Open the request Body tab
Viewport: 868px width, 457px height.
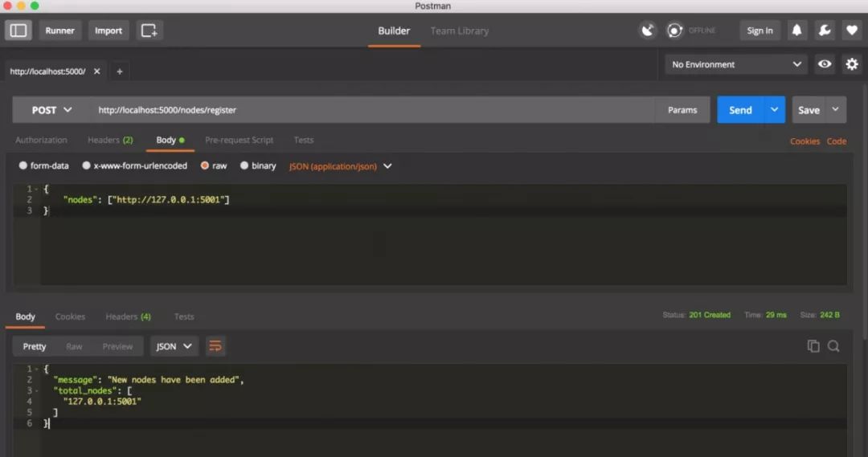pos(170,140)
